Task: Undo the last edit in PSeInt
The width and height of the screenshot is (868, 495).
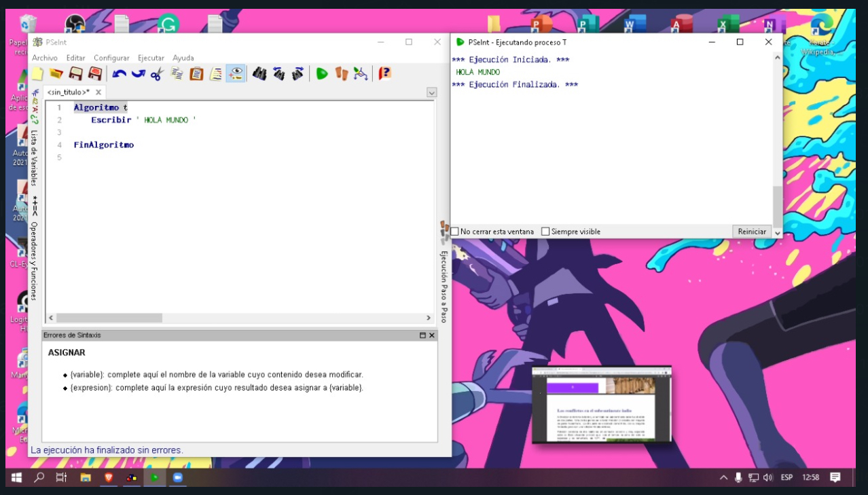Action: click(x=120, y=73)
